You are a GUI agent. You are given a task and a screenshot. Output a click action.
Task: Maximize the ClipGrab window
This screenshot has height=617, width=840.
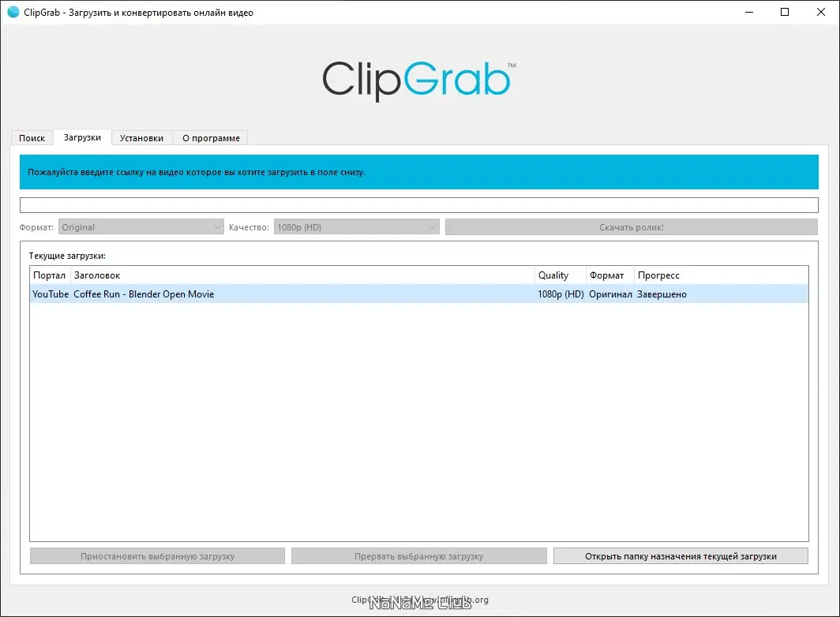pyautogui.click(x=785, y=13)
